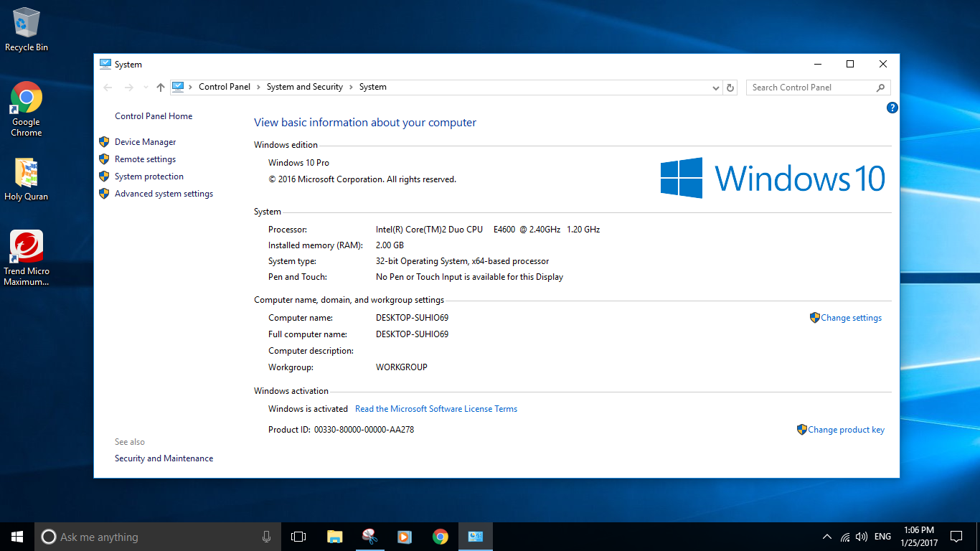
Task: Click the 2016 Microsoft Corporation copyright text
Action: (x=362, y=179)
